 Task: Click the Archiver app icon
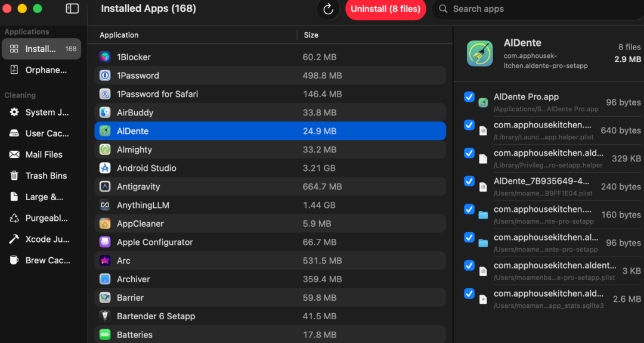[105, 279]
